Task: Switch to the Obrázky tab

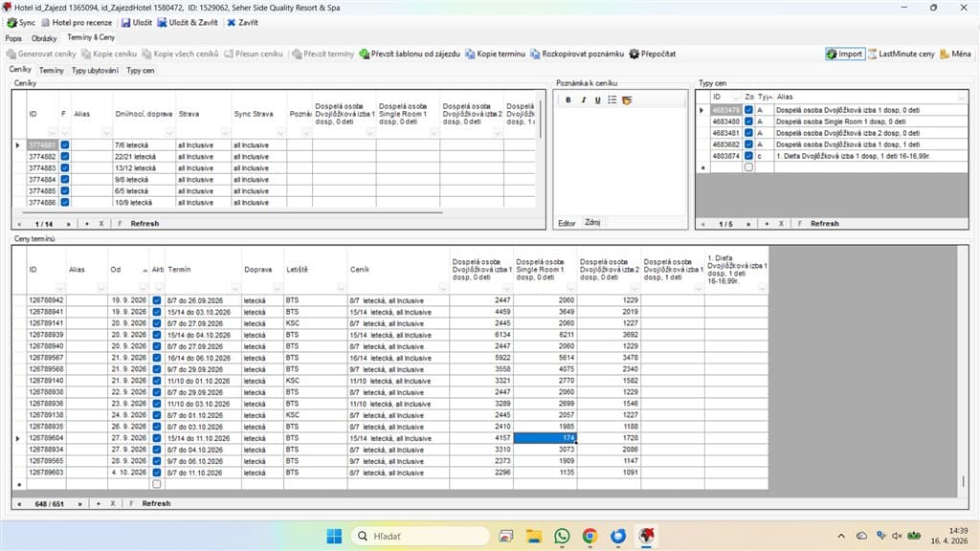Action: click(x=44, y=38)
